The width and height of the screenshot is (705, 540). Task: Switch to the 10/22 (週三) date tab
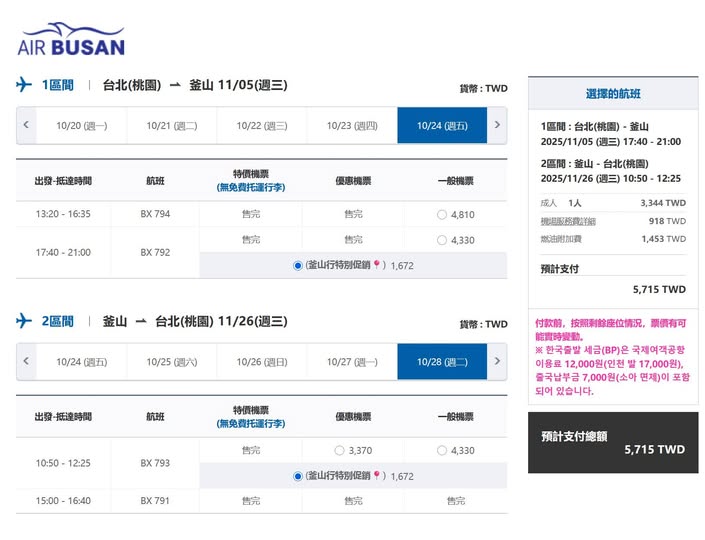pyautogui.click(x=262, y=126)
